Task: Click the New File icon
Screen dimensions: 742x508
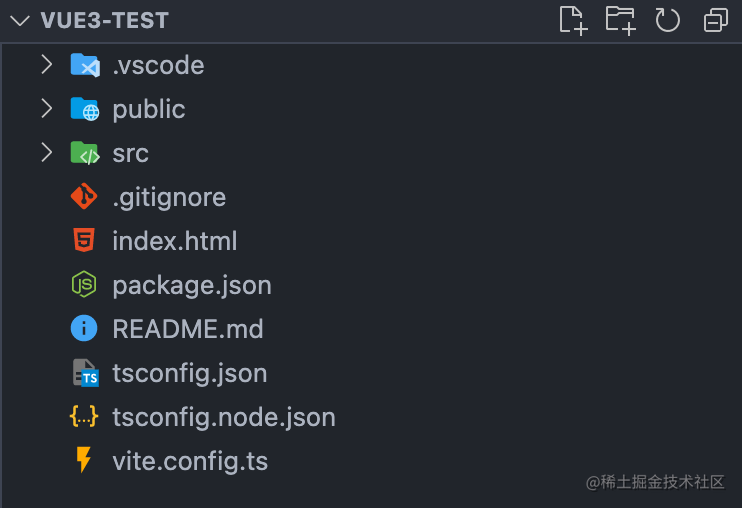Action: [573, 21]
